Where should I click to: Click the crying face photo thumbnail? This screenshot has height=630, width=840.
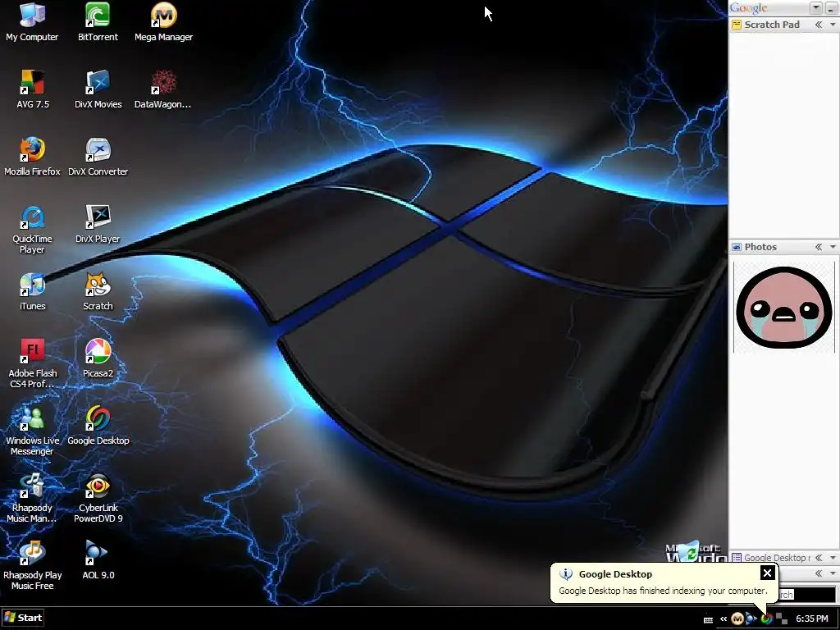pos(784,308)
